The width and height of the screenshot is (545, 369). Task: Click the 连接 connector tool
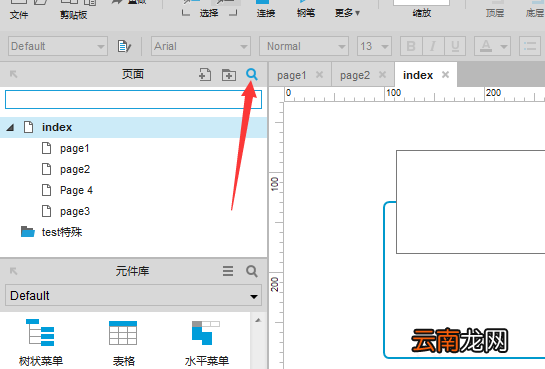266,13
